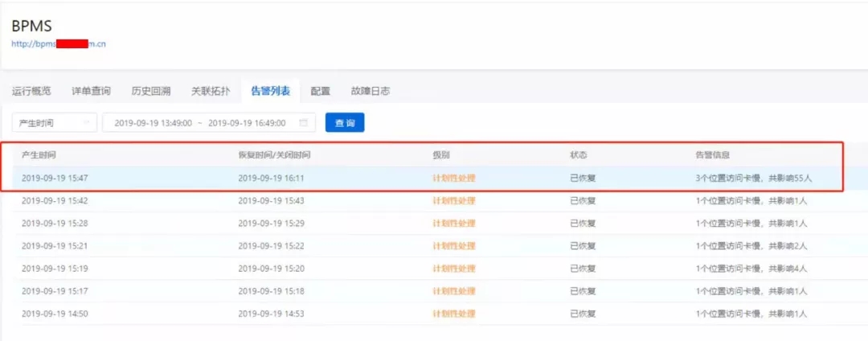Screen dimensions: 868x341
Task: Switch to the 运行概览 tab
Action: point(31,91)
